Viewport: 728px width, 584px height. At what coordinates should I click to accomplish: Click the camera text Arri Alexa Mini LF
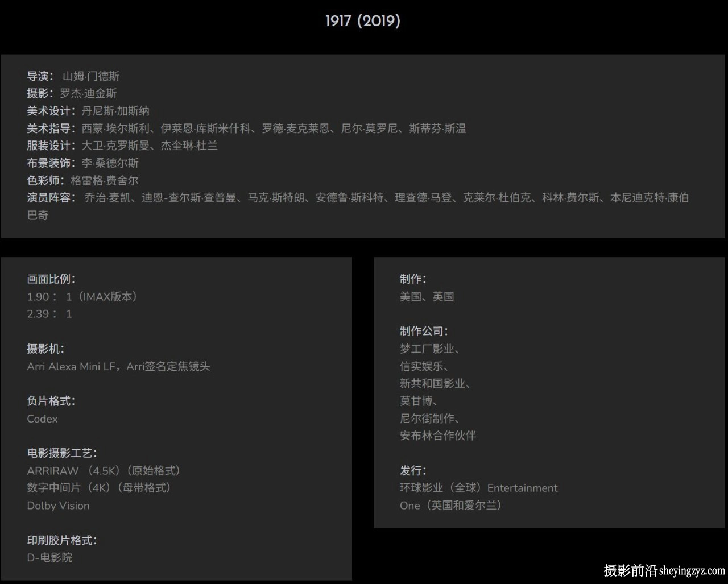pos(71,366)
